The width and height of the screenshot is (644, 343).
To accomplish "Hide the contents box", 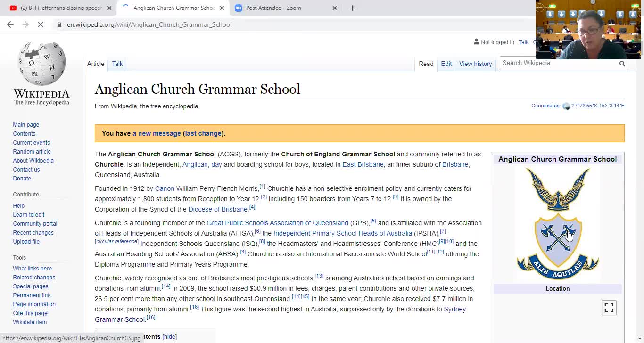I will tap(169, 337).
